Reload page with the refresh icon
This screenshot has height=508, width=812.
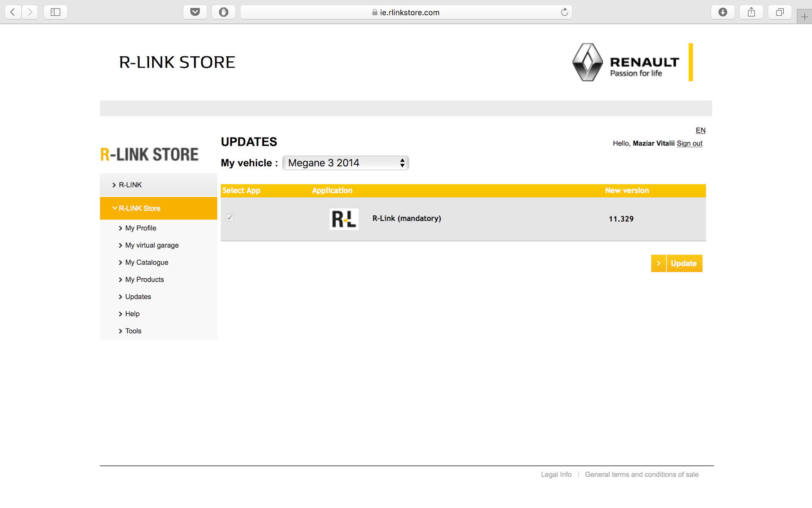(x=564, y=12)
